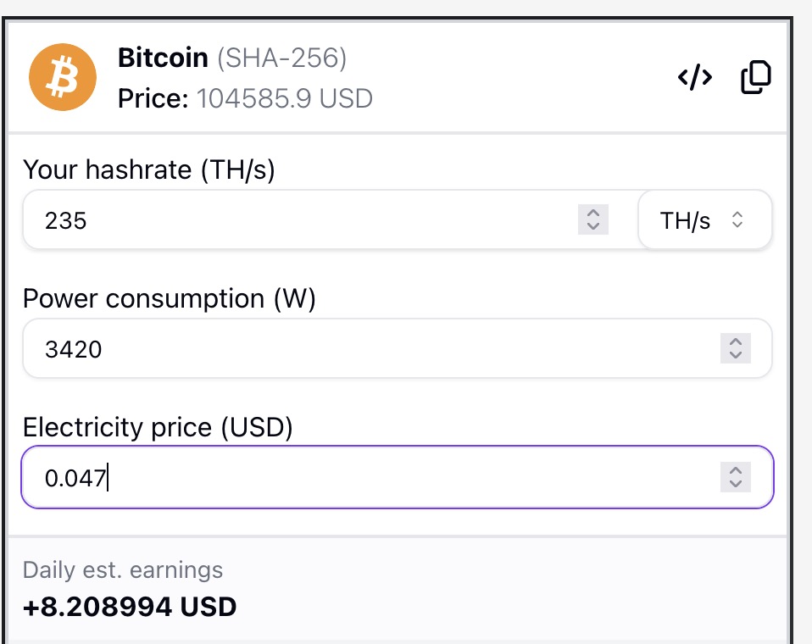Click the +8.208994 USD earnings value
Viewport: 812px width, 644px height.
(130, 607)
